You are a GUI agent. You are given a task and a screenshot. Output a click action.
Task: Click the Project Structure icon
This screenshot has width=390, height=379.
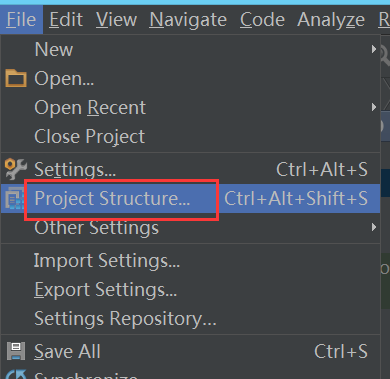coord(15,198)
